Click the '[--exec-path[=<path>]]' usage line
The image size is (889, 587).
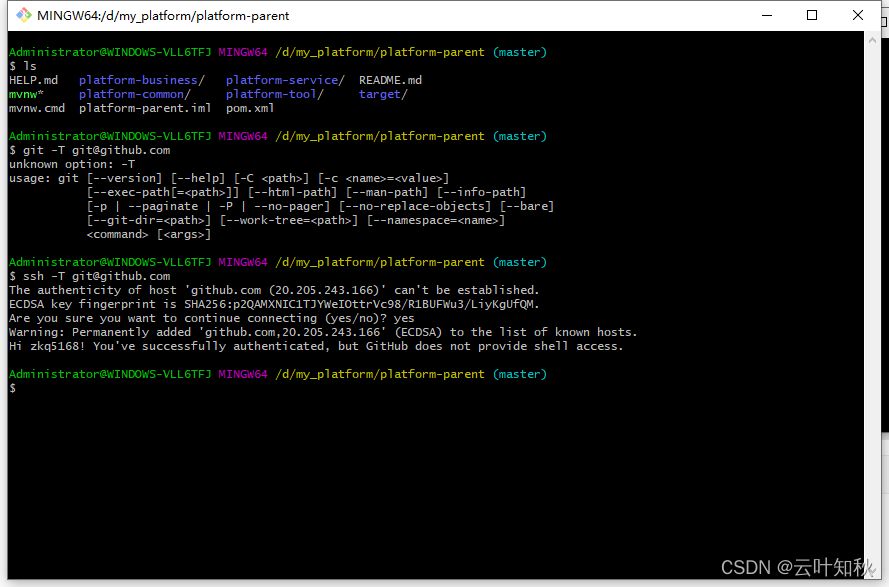pos(307,192)
